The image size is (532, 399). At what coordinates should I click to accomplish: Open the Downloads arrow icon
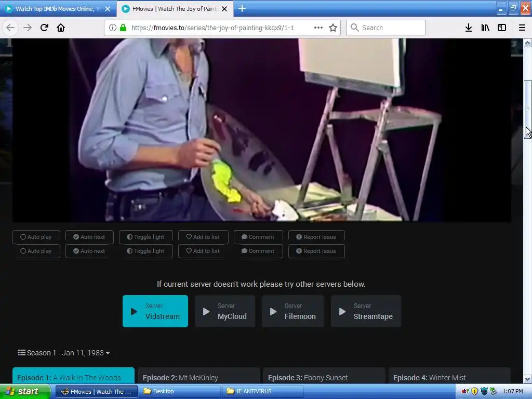click(469, 28)
